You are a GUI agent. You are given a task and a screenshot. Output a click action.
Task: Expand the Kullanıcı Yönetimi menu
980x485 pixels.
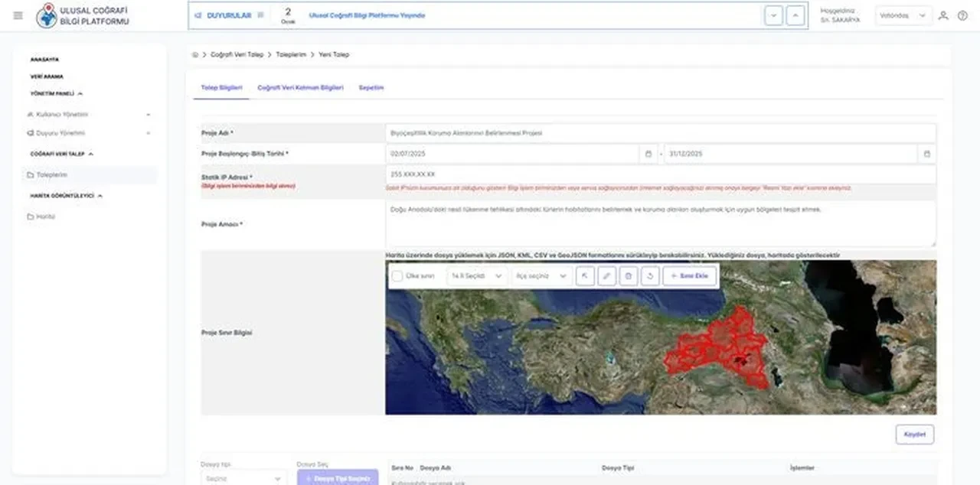[88, 114]
